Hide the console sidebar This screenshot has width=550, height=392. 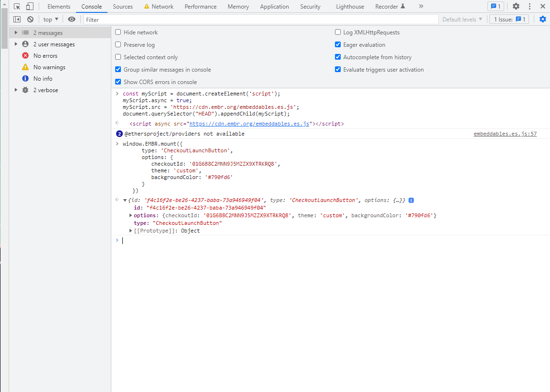[17, 19]
